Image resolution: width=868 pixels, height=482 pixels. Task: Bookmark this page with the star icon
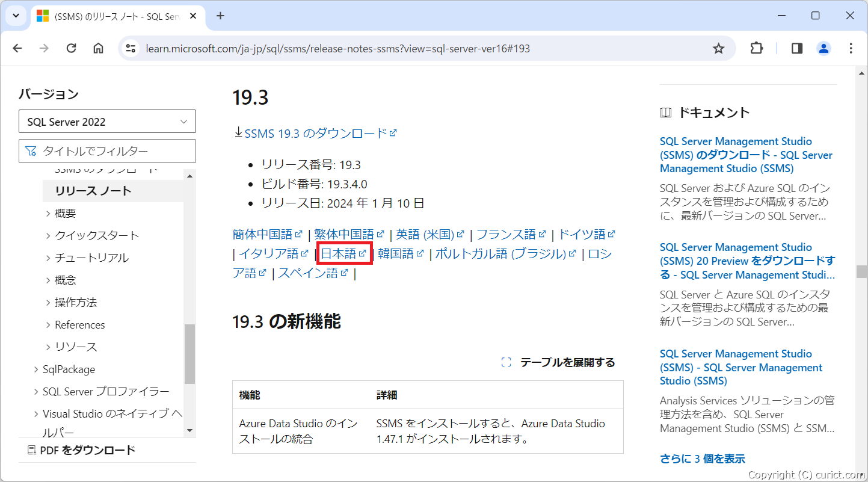pyautogui.click(x=718, y=49)
